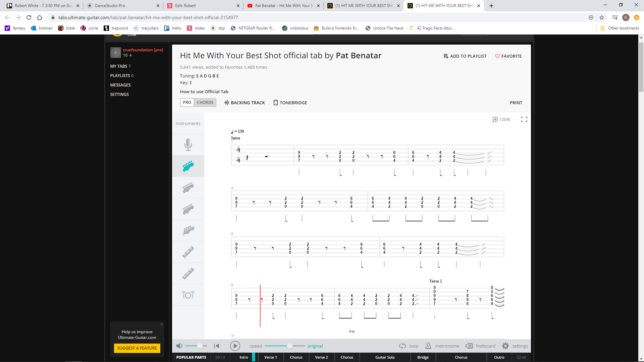This screenshot has height=362, width=644.
Task: Mute the volume speaker icon
Action: click(179, 346)
